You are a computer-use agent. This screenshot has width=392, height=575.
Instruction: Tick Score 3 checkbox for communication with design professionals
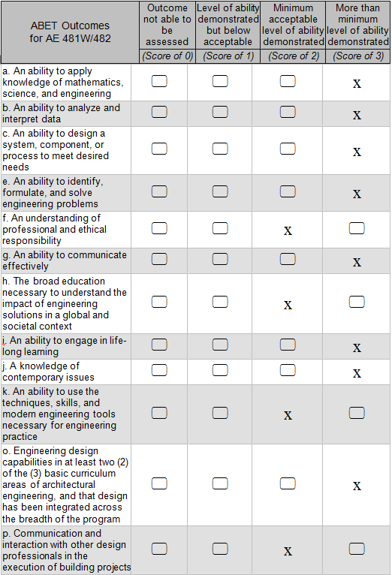click(x=357, y=549)
